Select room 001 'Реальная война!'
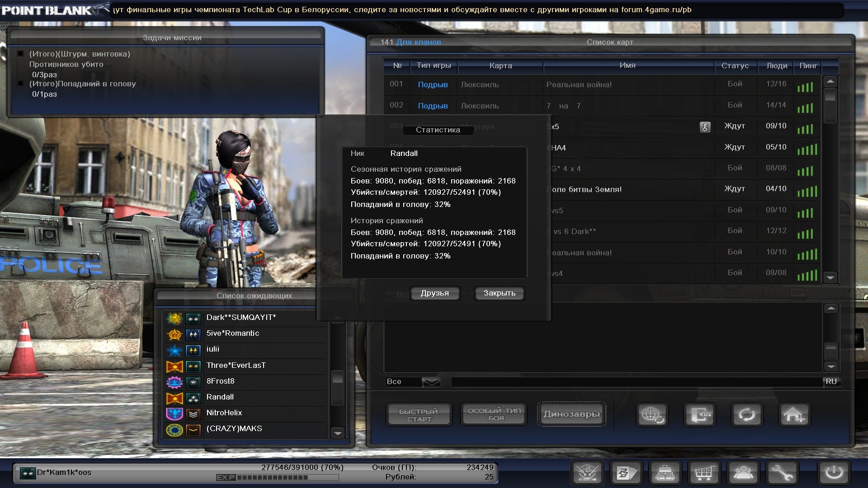The height and width of the screenshot is (488, 868). click(602, 84)
